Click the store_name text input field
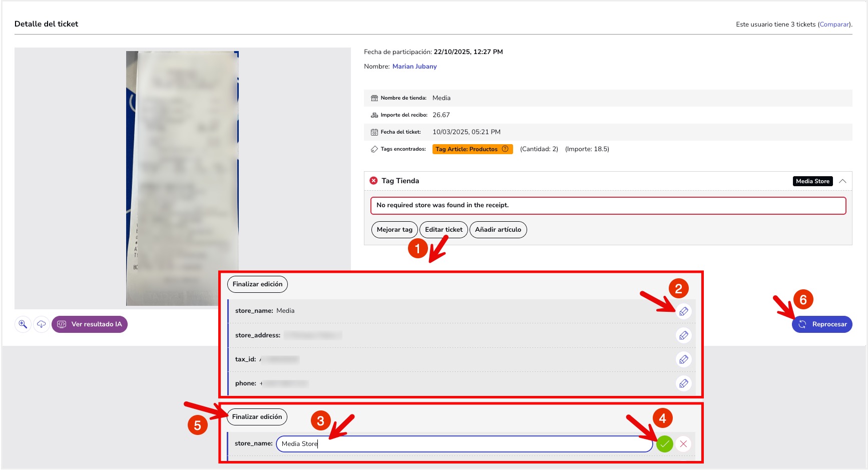868x470 pixels. click(x=464, y=444)
